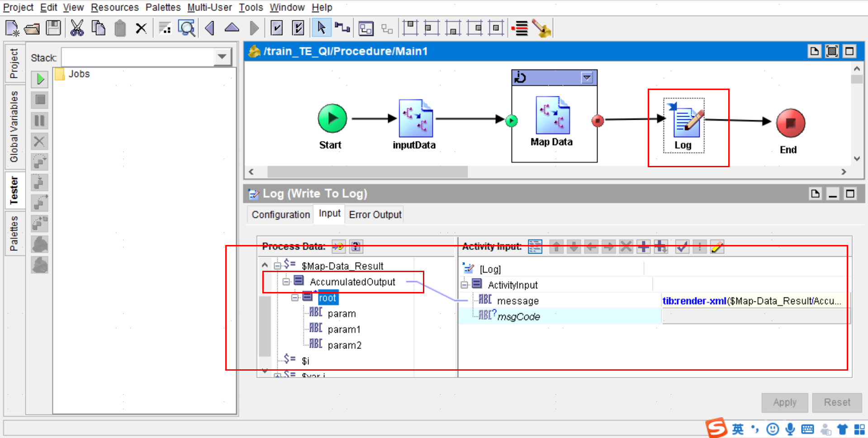Select the transition drawing tool
Image resolution: width=868 pixels, height=438 pixels.
[x=342, y=28]
